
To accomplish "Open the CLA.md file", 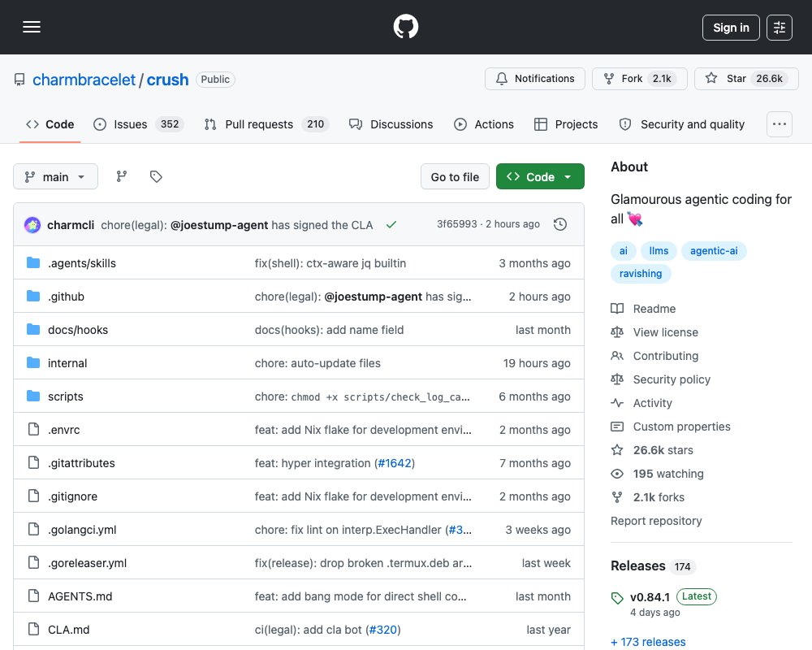I will pyautogui.click(x=68, y=630).
